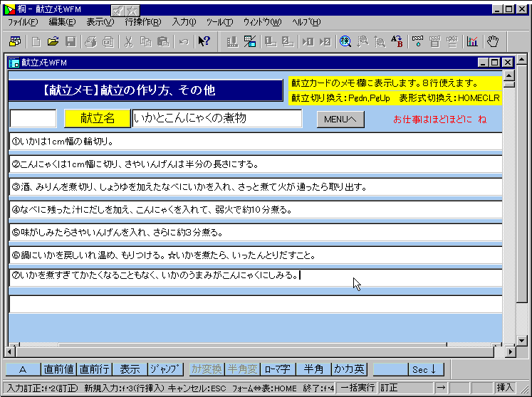The height and width of the screenshot is (397, 532).
Task: Toggle the 半角 width mode button
Action: pyautogui.click(x=313, y=369)
